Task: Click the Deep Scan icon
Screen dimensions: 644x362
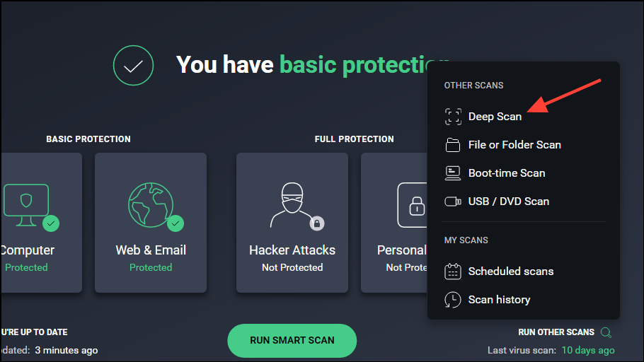Action: pos(453,117)
